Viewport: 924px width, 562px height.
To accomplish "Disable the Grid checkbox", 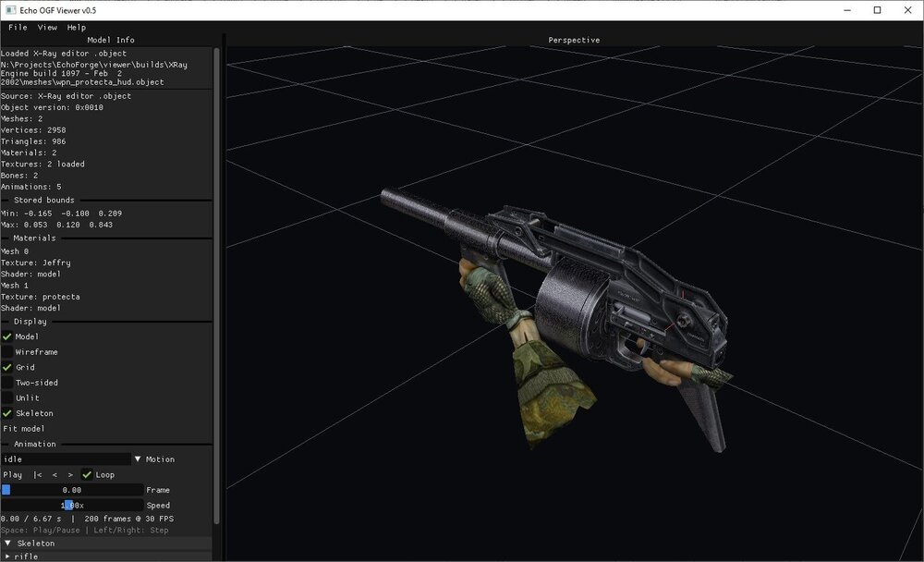I will click(7, 367).
